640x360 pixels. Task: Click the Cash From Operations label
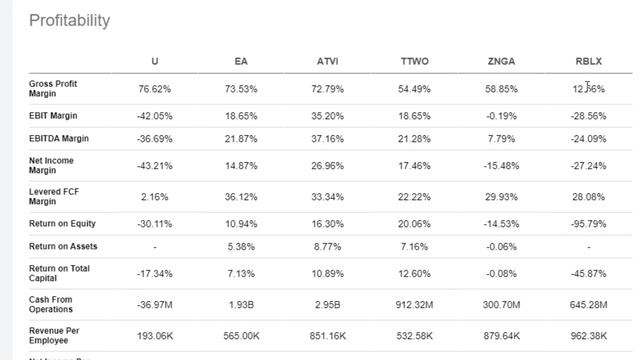51,304
